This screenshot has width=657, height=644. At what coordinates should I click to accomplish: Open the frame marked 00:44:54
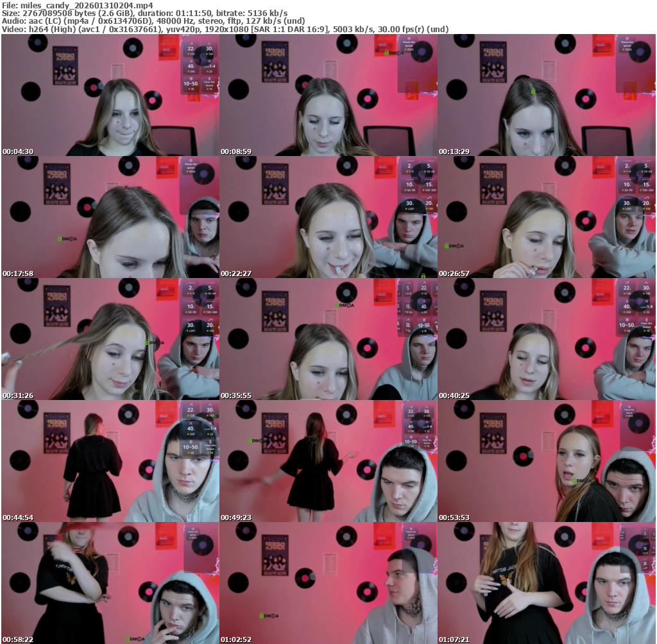[x=110, y=461]
